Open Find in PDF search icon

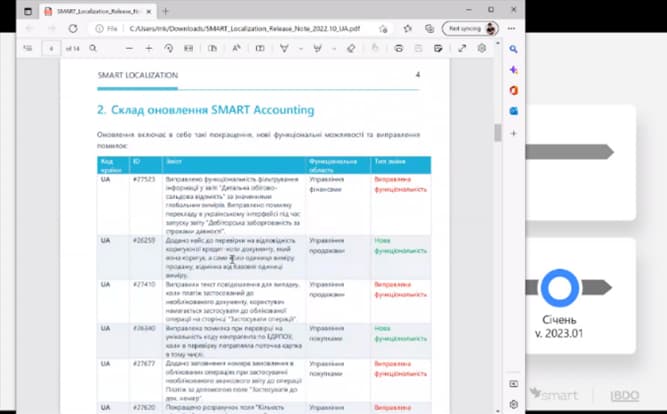pyautogui.click(x=93, y=49)
